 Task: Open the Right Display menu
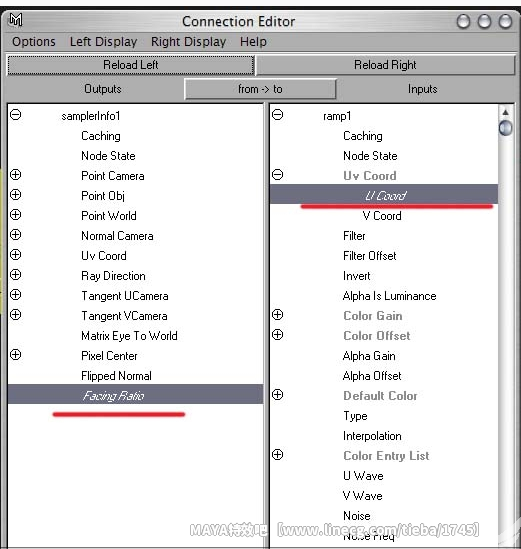click(188, 42)
